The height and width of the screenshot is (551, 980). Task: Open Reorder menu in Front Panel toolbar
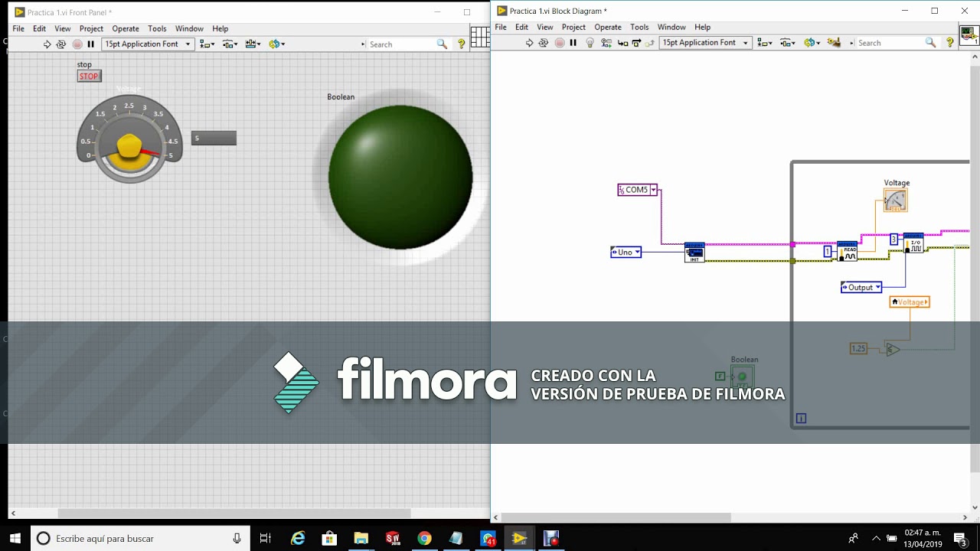(x=276, y=44)
